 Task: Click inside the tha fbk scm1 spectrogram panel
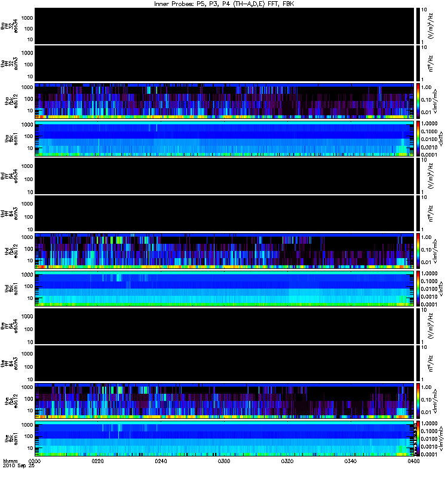pyautogui.click(x=225, y=139)
